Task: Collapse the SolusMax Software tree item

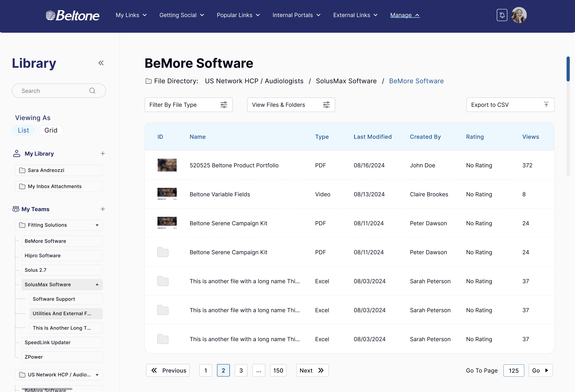Action: click(x=97, y=285)
